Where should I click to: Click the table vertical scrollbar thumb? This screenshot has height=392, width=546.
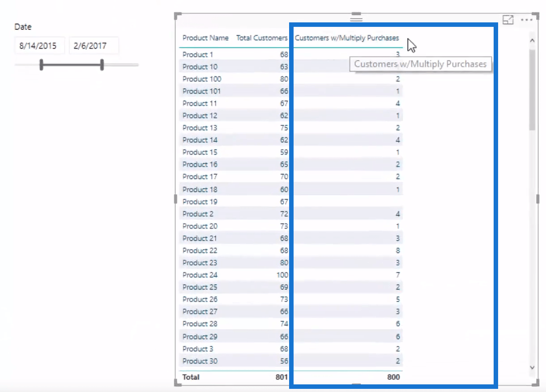click(532, 89)
